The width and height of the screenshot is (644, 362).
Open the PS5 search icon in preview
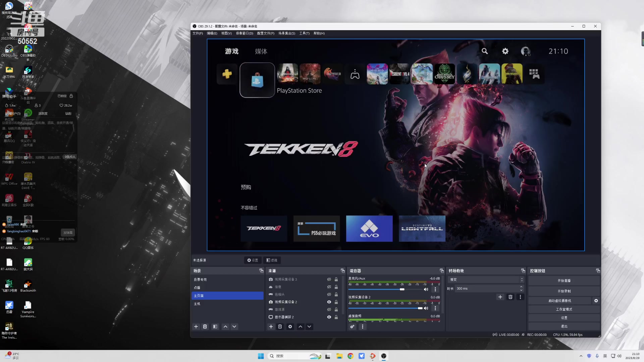click(485, 51)
